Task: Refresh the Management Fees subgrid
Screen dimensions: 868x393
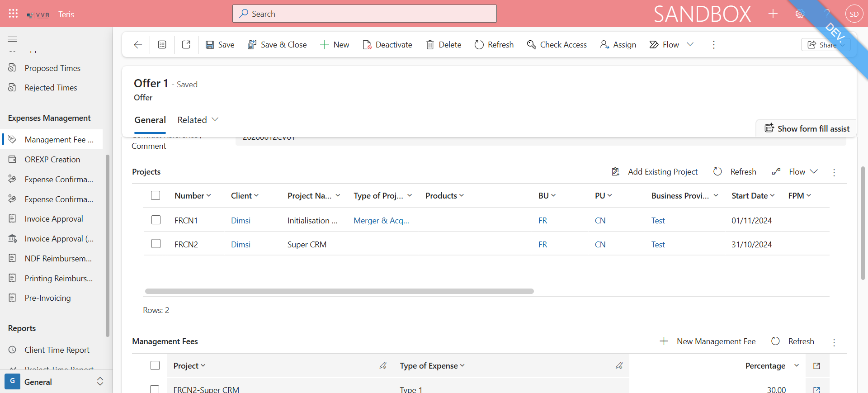Action: (x=793, y=341)
